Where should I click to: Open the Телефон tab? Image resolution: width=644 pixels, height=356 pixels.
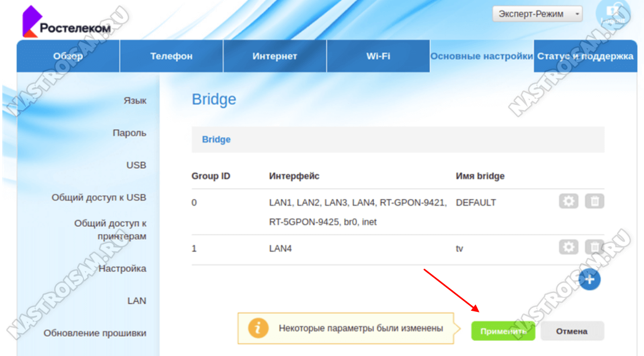[171, 56]
